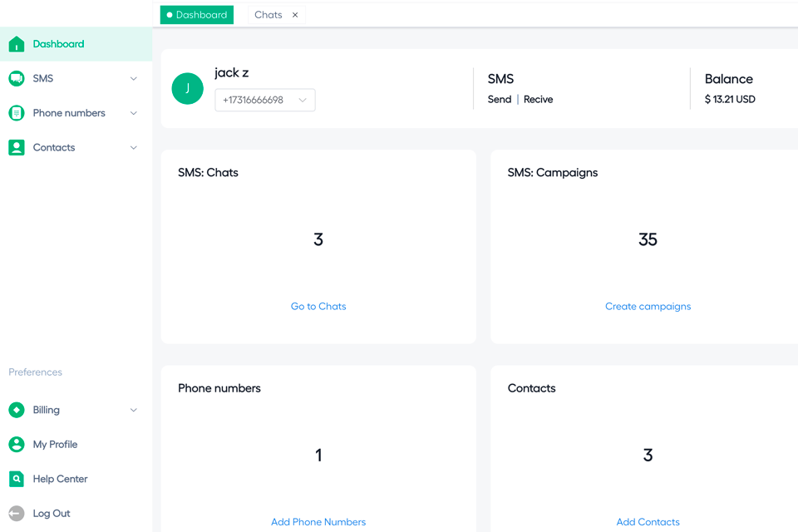Click the SMS: Campaigns count 35
Screen dimensions: 798x532
[648, 239]
